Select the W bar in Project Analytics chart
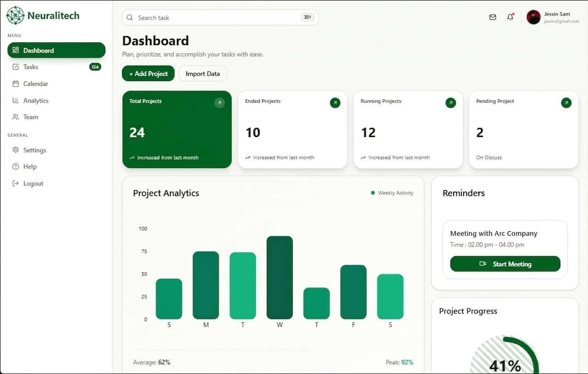The height and width of the screenshot is (374, 588). [x=280, y=278]
